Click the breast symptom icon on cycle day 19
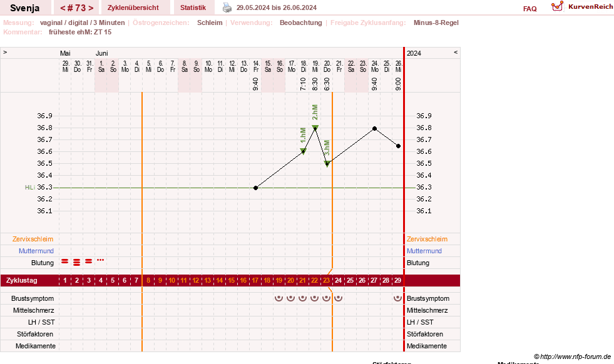Screen dimensions: 614x364 (x=279, y=298)
